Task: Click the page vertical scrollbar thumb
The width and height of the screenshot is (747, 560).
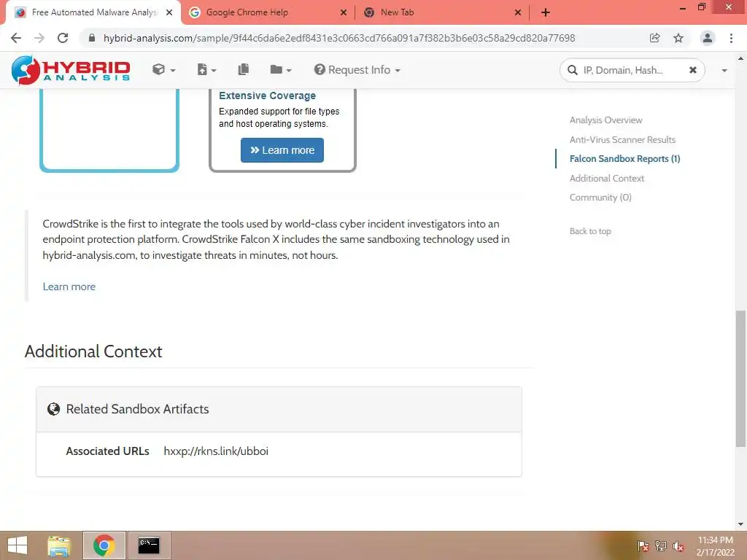Action: (x=740, y=378)
